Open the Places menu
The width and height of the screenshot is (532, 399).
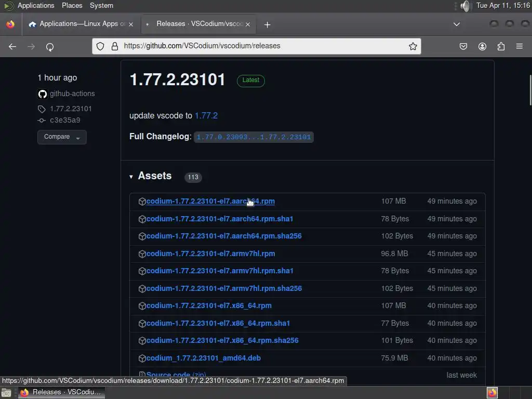point(72,6)
